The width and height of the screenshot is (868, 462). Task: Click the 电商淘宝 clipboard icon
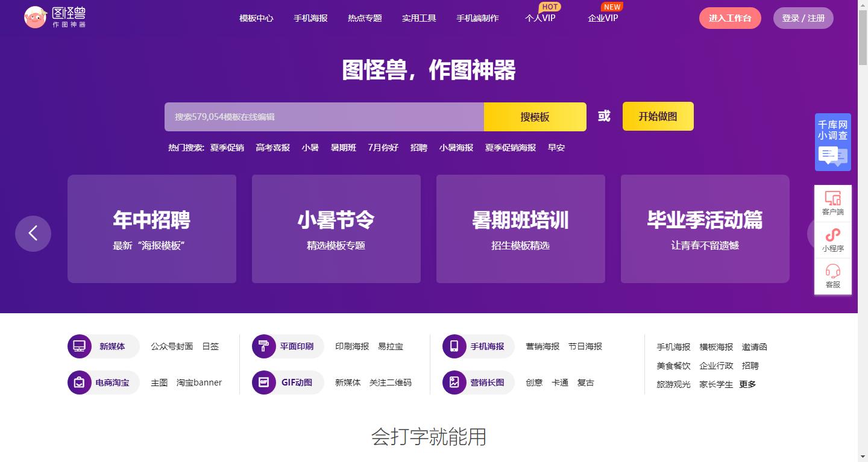point(79,382)
